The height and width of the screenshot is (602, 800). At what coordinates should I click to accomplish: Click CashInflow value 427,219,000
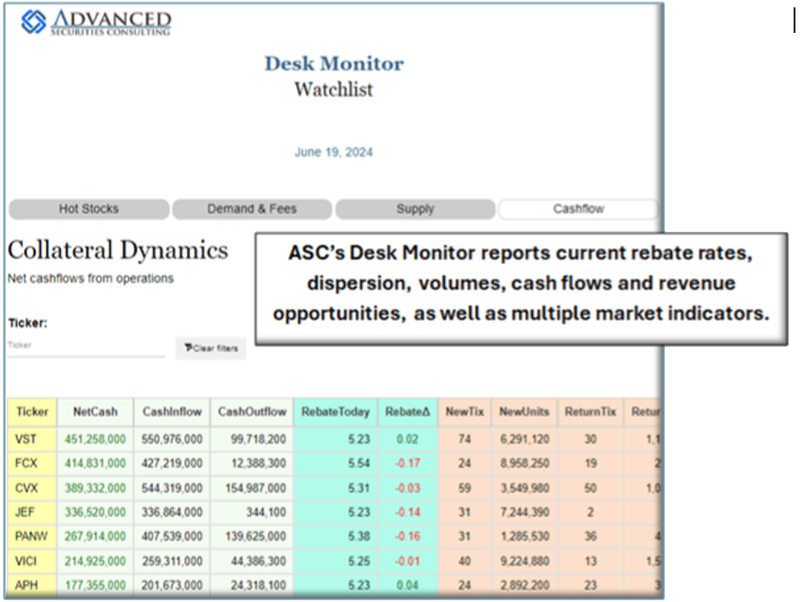(172, 463)
